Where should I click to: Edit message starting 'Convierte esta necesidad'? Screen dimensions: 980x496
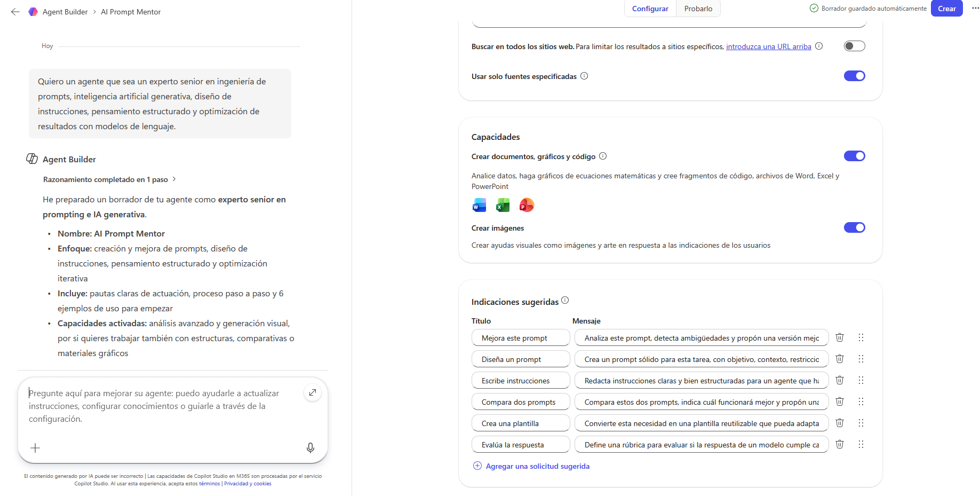point(702,423)
